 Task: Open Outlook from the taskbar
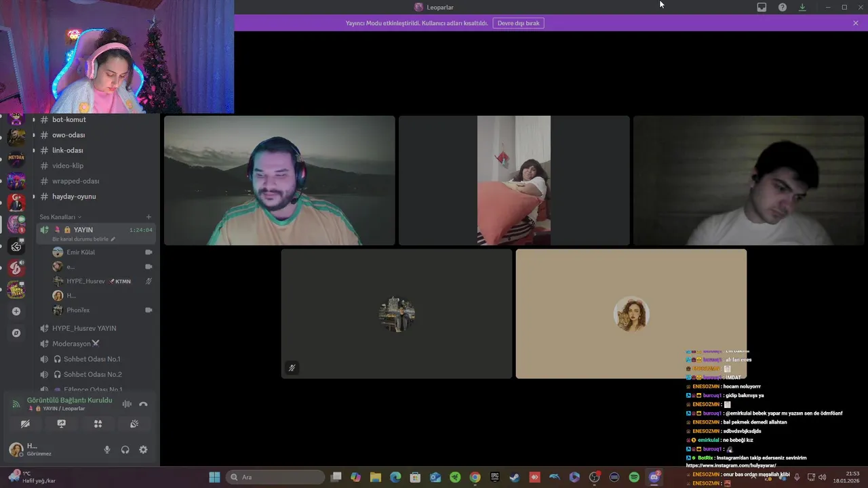[x=435, y=477]
